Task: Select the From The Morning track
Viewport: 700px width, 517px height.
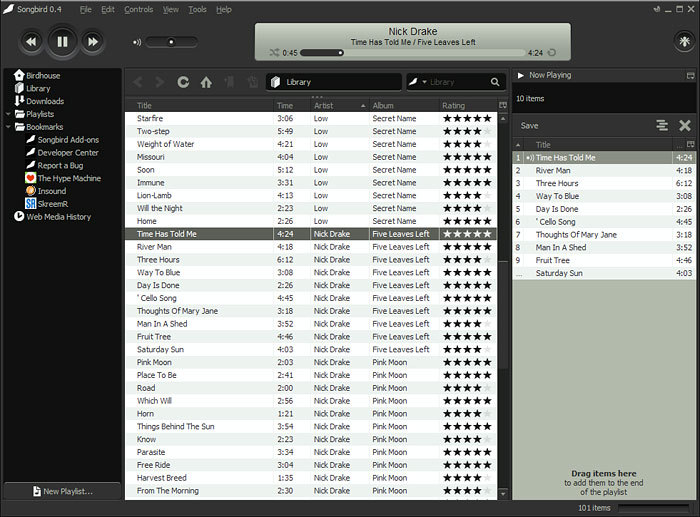Action: (x=311, y=491)
